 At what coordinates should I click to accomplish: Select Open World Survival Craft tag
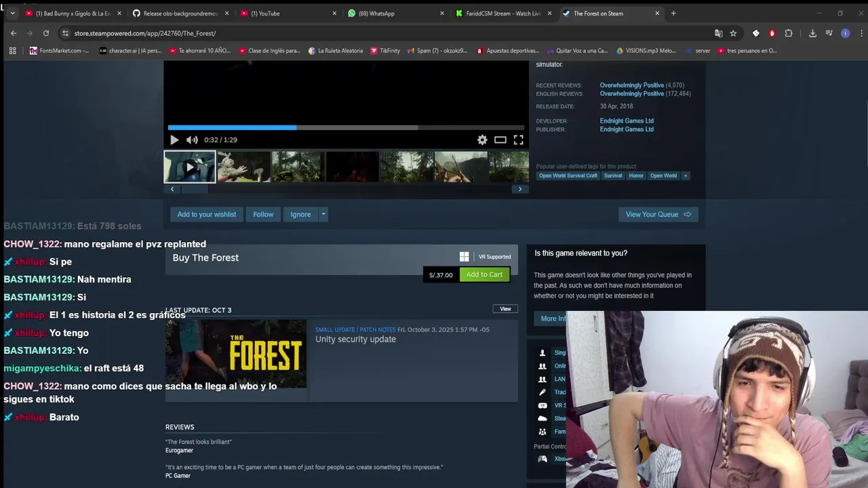568,176
